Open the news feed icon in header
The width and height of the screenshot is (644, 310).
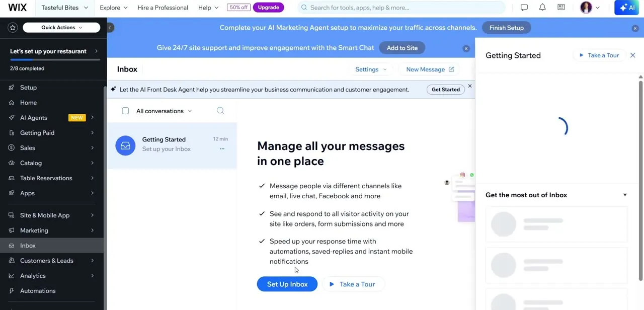pos(561,8)
